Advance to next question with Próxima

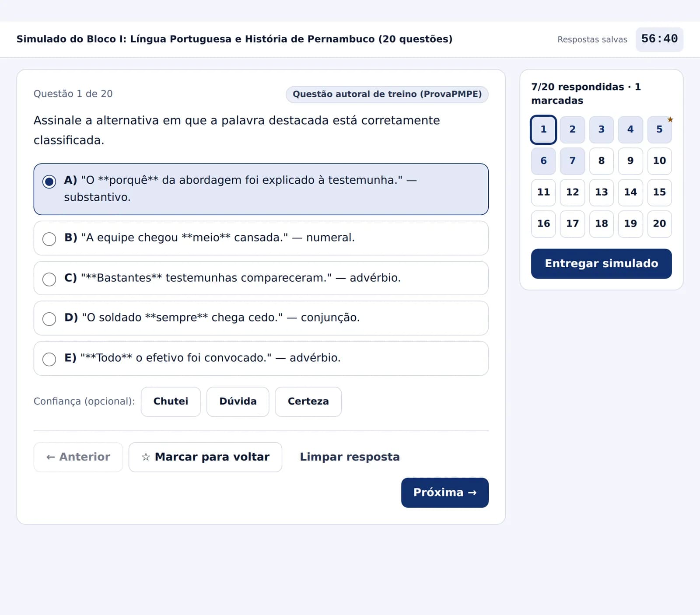(444, 493)
